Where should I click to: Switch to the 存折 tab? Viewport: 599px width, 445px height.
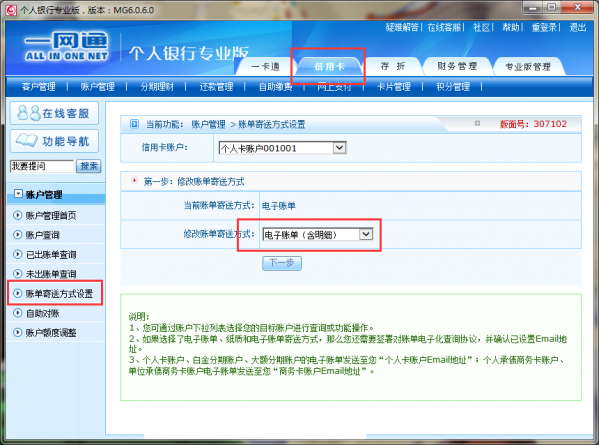click(x=393, y=66)
